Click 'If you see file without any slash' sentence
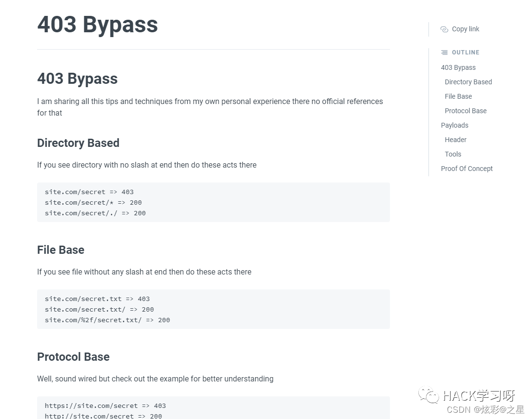532x419 pixels. 144,272
